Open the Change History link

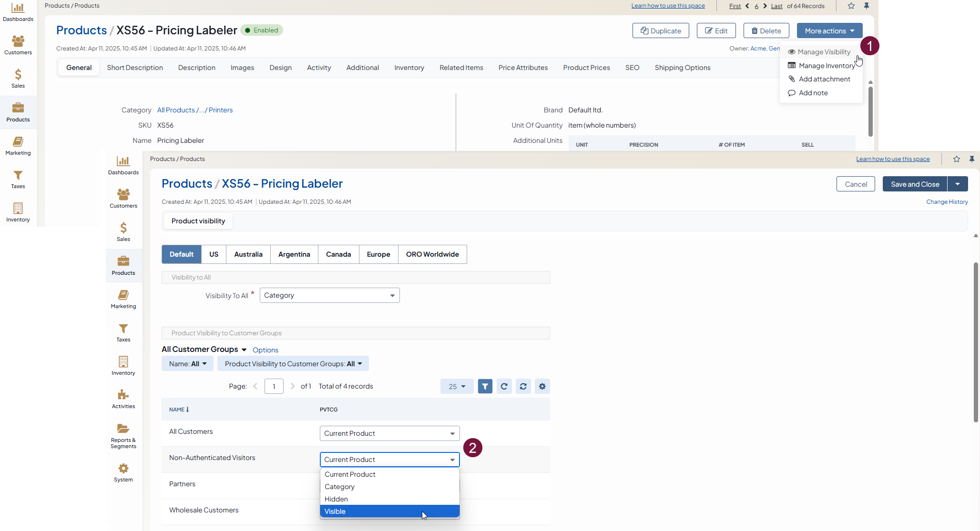click(x=947, y=202)
